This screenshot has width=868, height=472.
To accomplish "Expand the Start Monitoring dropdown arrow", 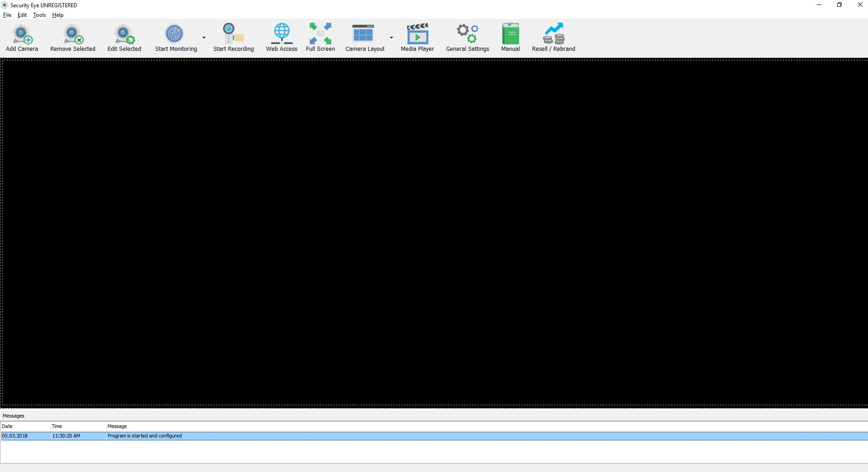I will tap(202, 38).
